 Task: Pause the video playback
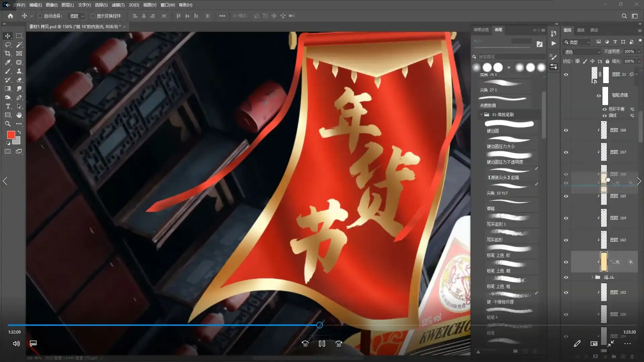point(322,344)
